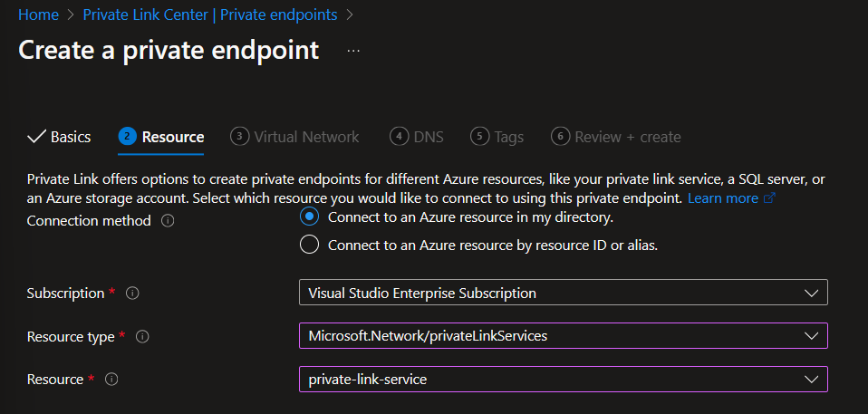Jump to the Review + create tab

coord(616,137)
